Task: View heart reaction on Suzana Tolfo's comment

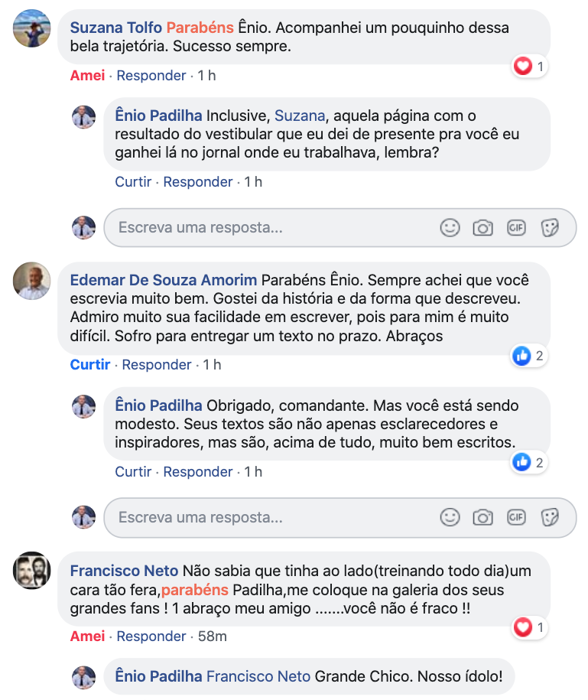Action: tap(529, 67)
